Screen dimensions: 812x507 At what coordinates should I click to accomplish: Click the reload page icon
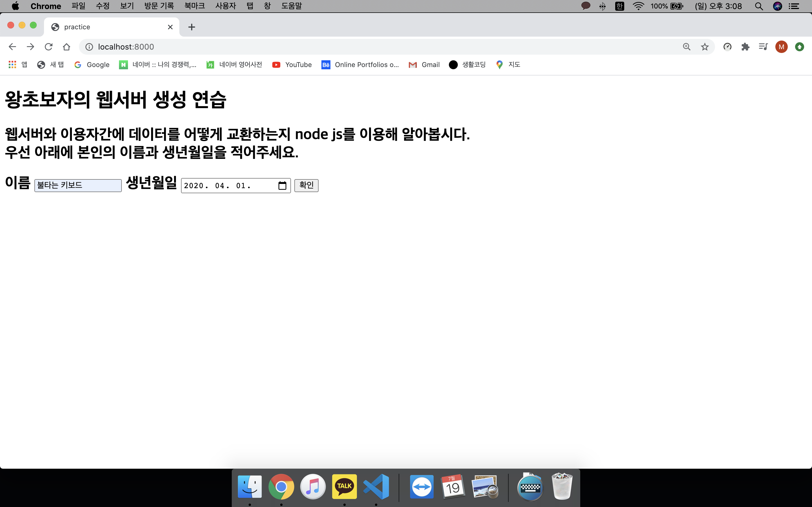tap(49, 46)
